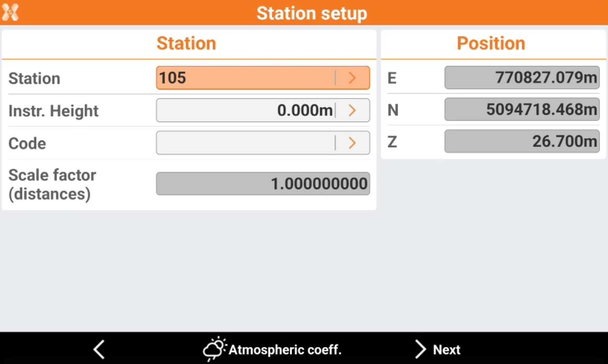Tap the Next button label

coord(447,349)
